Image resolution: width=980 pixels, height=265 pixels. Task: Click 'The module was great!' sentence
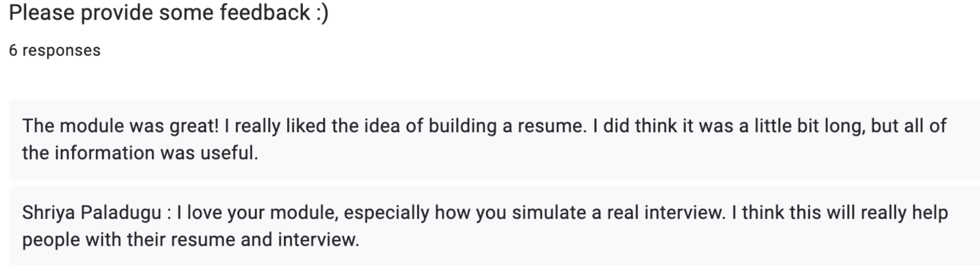(120, 126)
